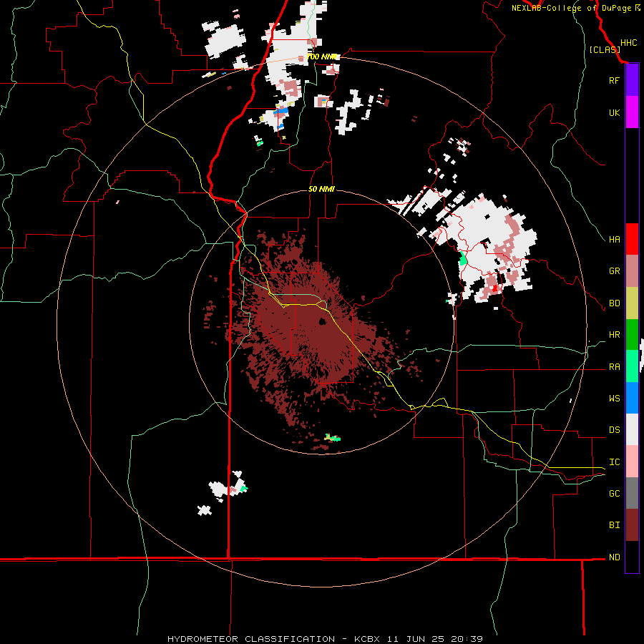
Task: Click the light pink IC ice crystals swatch
Action: click(x=632, y=462)
